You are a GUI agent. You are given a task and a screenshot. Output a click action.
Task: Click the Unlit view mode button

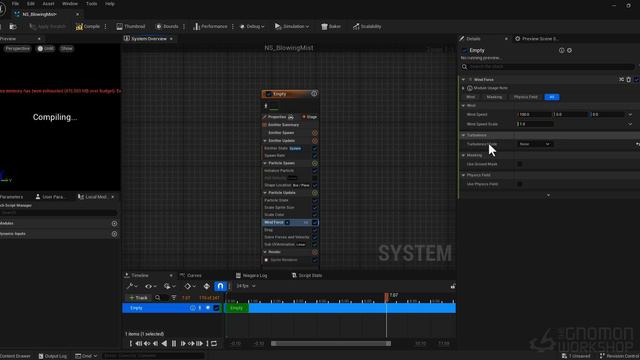click(x=46, y=49)
